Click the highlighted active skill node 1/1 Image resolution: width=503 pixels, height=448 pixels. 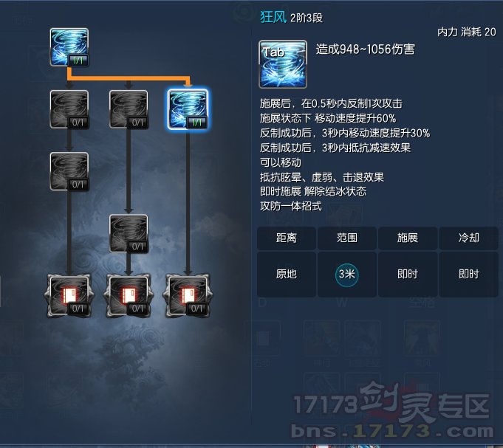pyautogui.click(x=188, y=109)
